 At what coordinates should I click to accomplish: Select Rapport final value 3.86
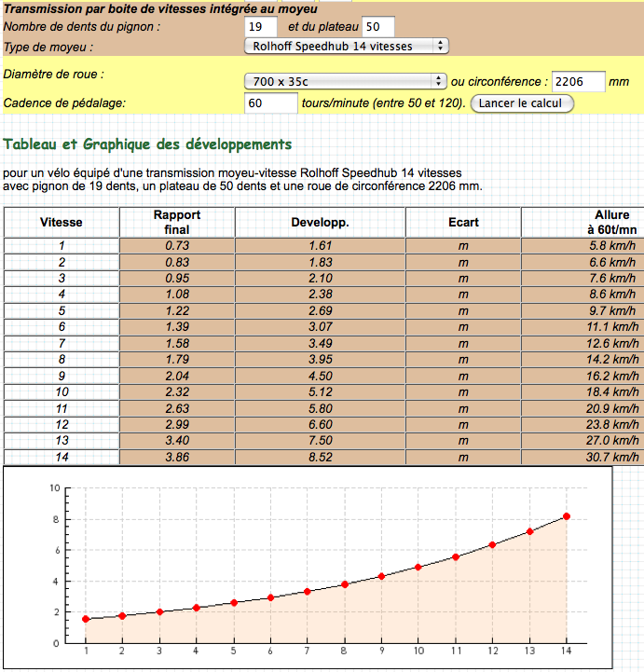177,457
